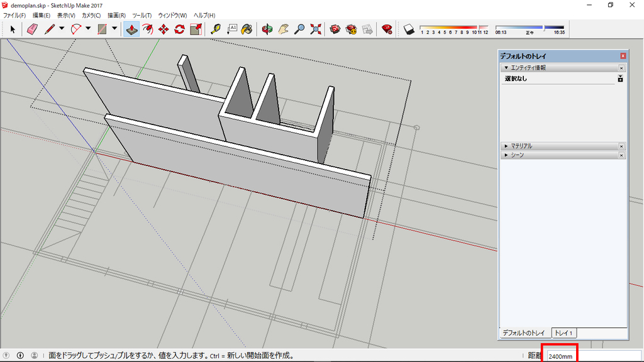Select the Rotate tool
Screen dimensions: 644x362
pyautogui.click(x=179, y=29)
